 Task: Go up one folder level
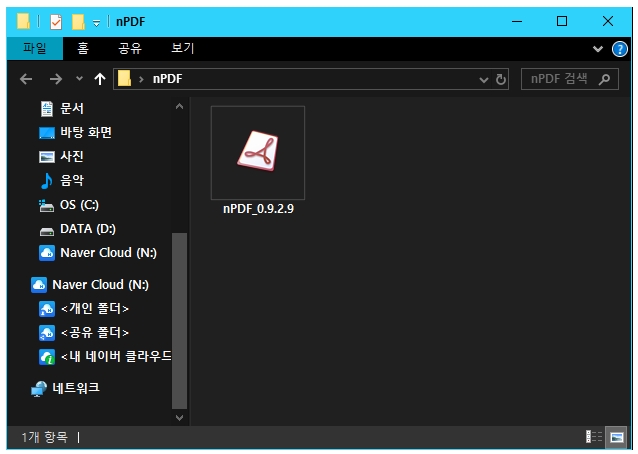(100, 79)
